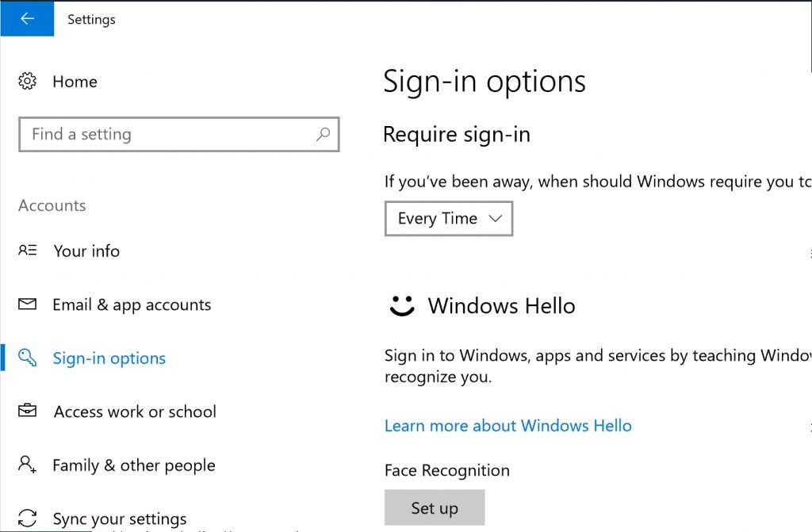Expand the Every Time dropdown
The image size is (812, 532).
coord(449,219)
